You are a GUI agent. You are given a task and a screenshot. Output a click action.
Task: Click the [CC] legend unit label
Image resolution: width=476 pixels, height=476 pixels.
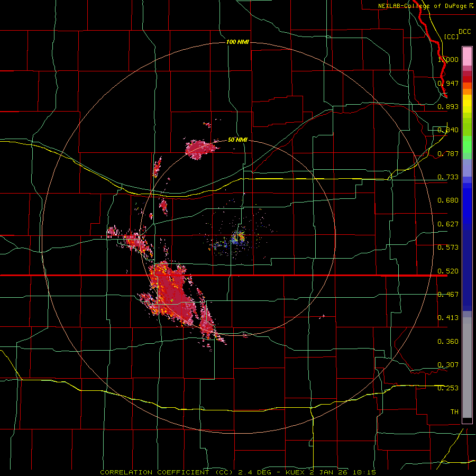pos(452,36)
